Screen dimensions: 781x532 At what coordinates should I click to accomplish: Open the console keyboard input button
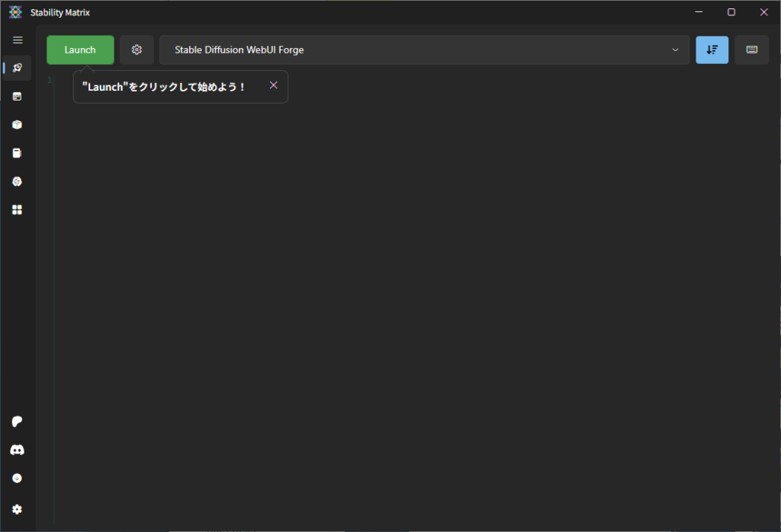pos(751,50)
